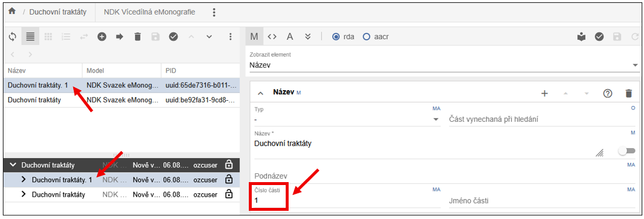Image resolution: width=644 pixels, height=219 pixels.
Task: Add a new object with plus
Action: click(102, 36)
